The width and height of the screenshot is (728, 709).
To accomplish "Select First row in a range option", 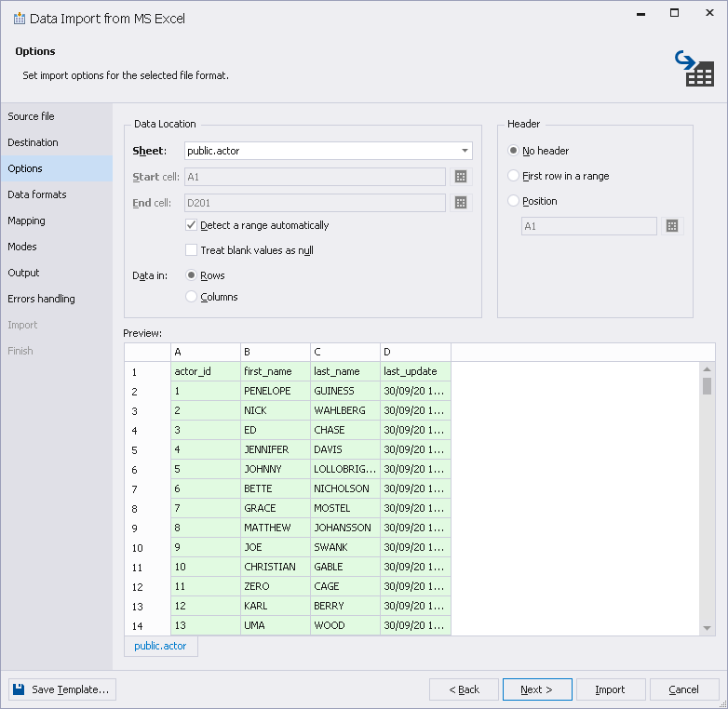I will tap(513, 176).
